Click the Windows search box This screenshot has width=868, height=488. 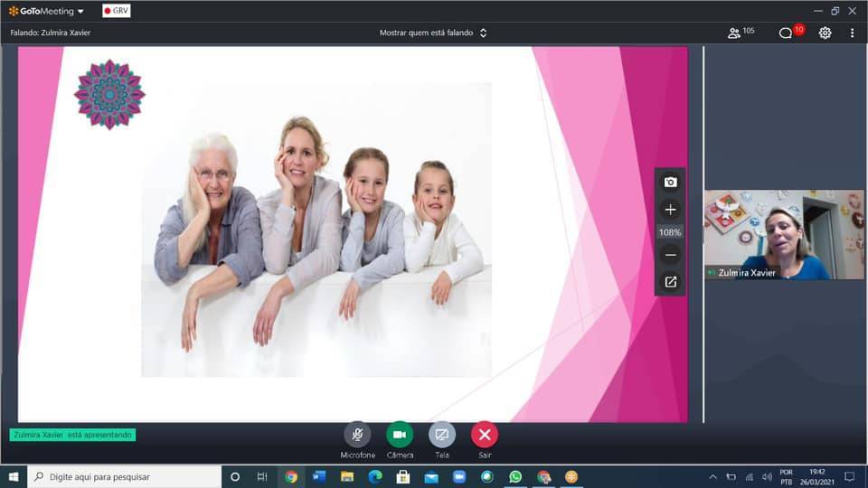125,476
